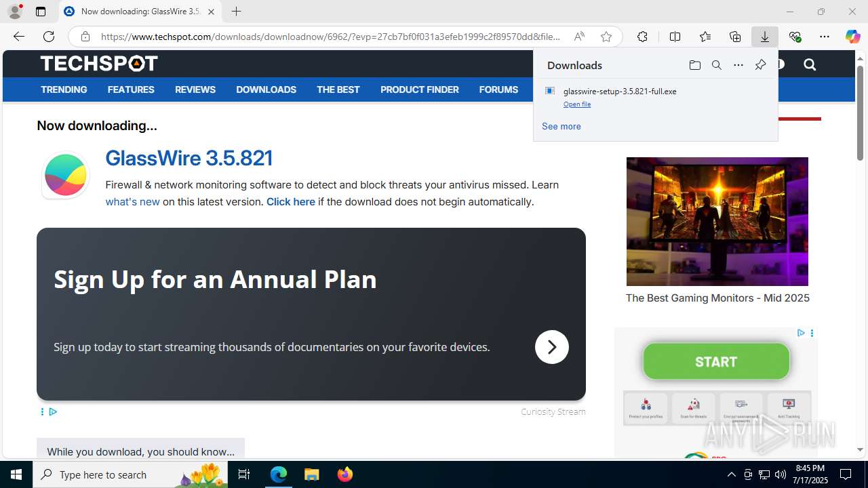Click the Read aloud icon in address bar
868x488 pixels.
coord(579,37)
